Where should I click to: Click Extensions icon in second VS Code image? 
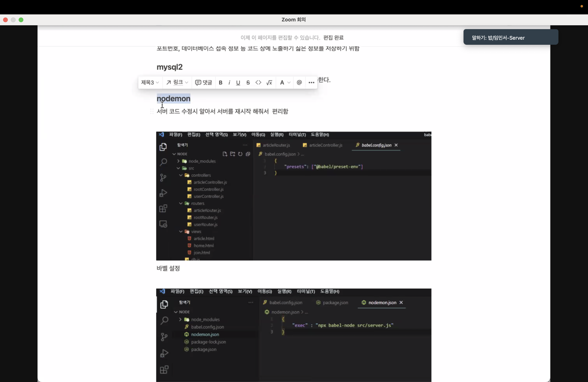[x=164, y=370]
